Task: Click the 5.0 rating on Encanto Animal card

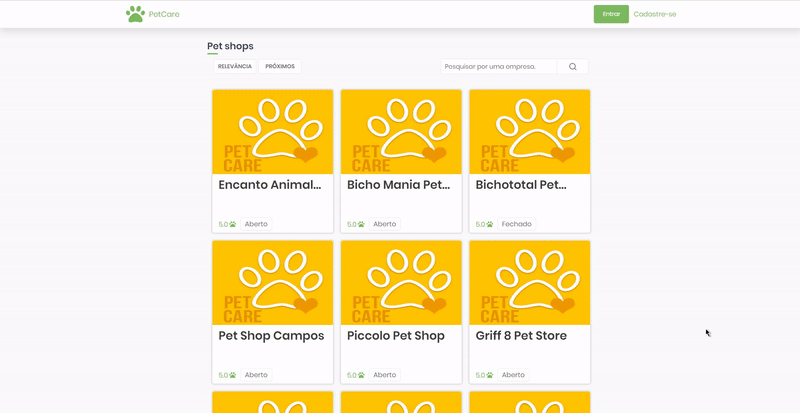Action: (x=223, y=224)
